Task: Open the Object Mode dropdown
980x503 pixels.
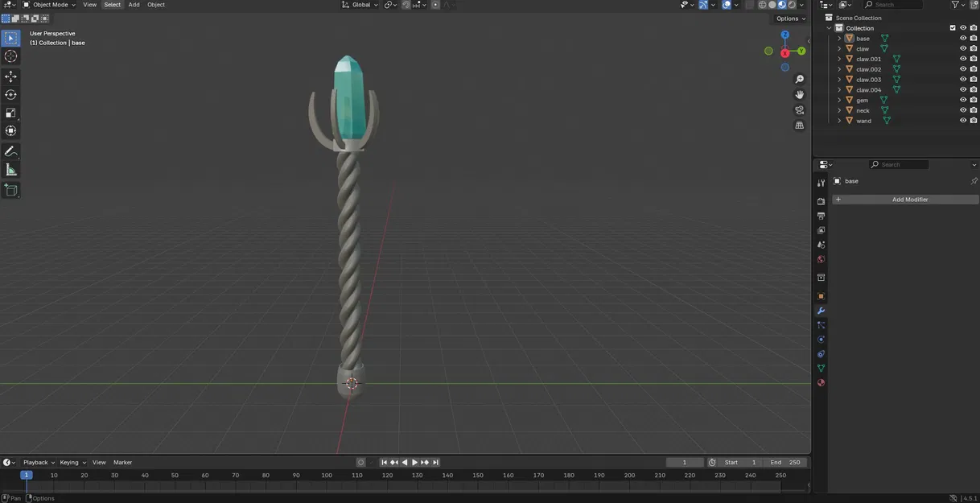Action: pos(48,4)
